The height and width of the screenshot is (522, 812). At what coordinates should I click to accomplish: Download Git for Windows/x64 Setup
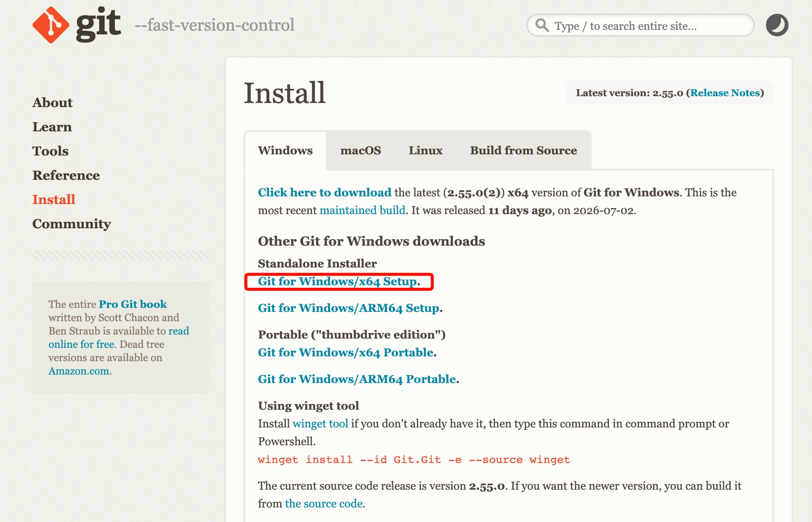tap(338, 281)
